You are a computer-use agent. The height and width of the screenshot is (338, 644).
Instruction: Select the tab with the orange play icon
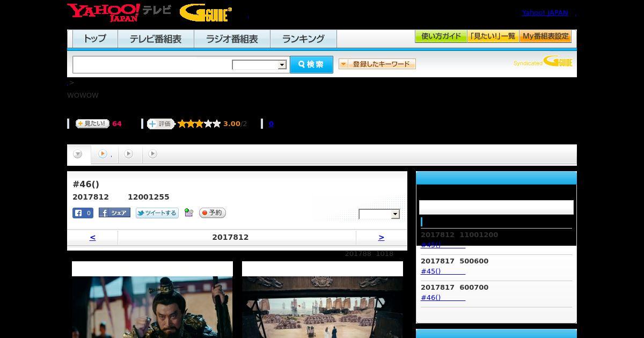tap(105, 154)
